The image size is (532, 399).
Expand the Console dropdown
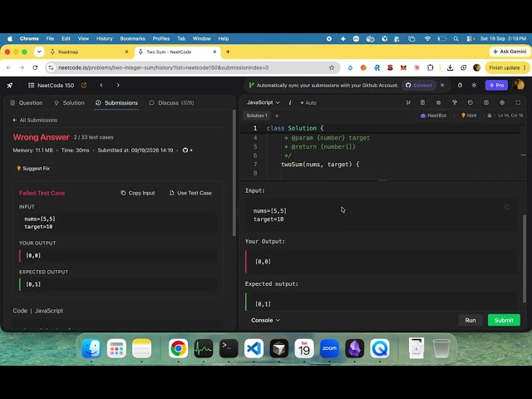265,320
